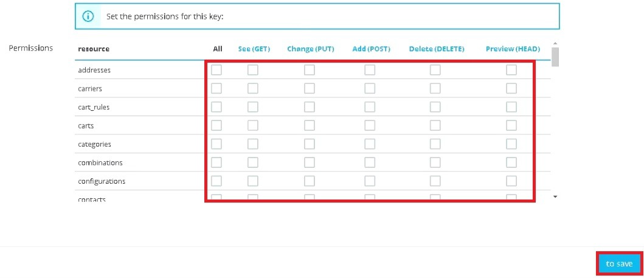Enable Delete (DELETE) for categories

[x=435, y=144]
